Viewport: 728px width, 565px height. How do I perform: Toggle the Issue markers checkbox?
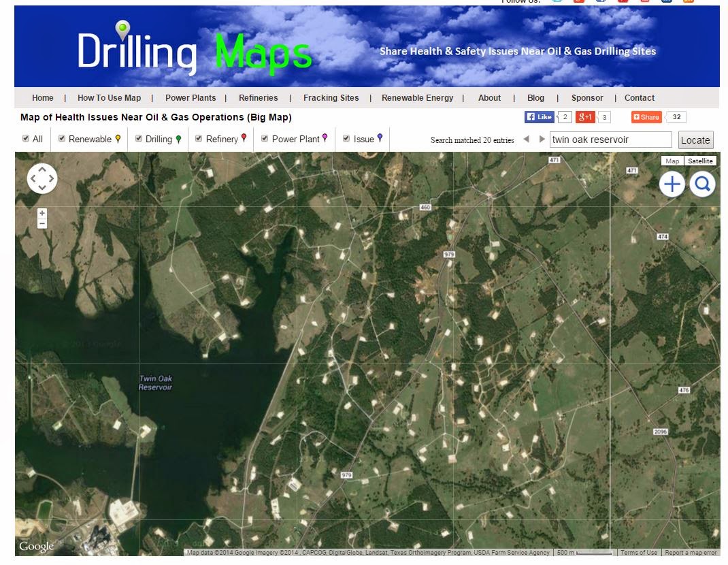[347, 139]
